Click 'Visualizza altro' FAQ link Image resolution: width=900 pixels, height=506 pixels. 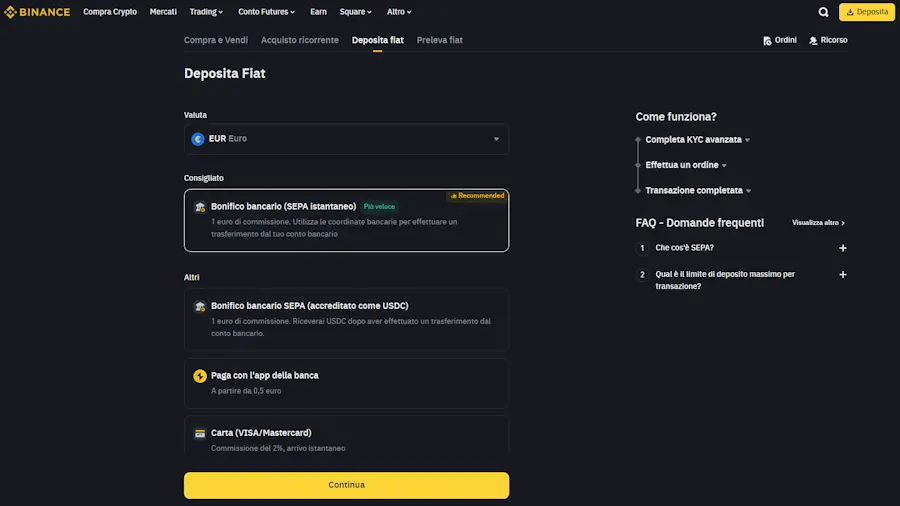[x=818, y=223]
